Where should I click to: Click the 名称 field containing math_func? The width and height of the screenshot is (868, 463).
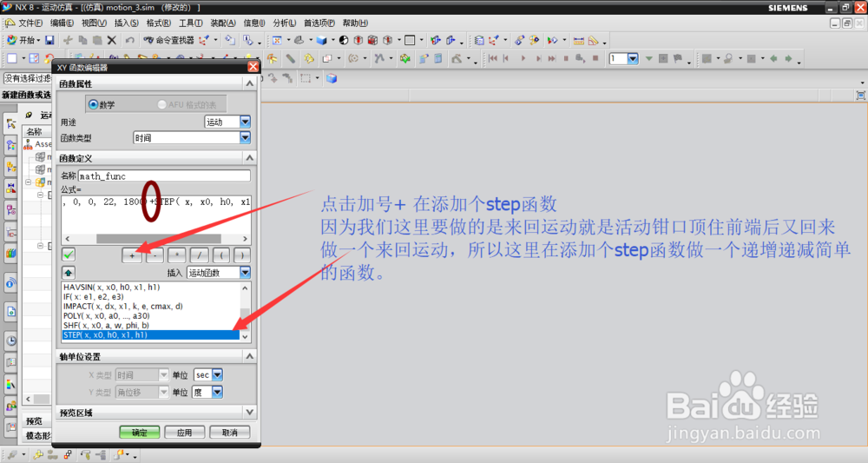164,176
